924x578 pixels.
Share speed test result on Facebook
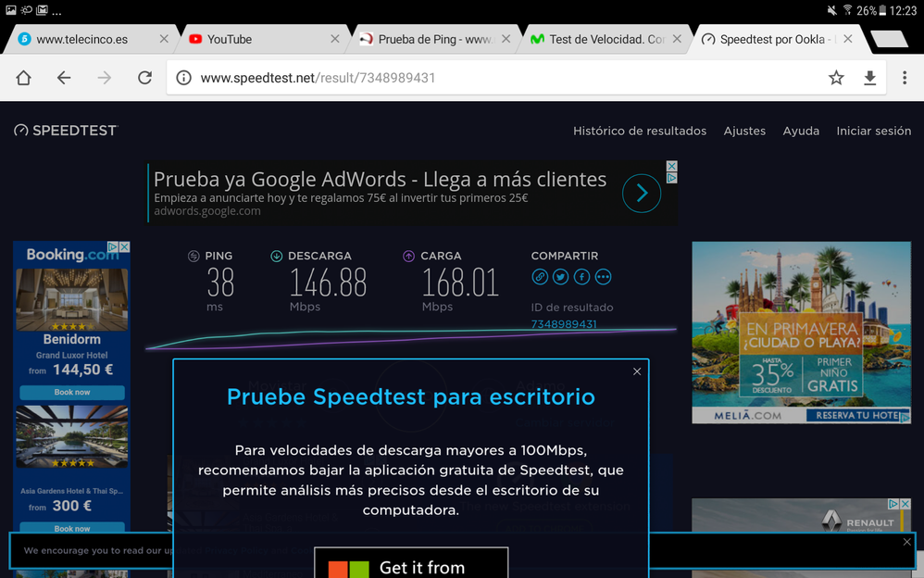pyautogui.click(x=581, y=276)
